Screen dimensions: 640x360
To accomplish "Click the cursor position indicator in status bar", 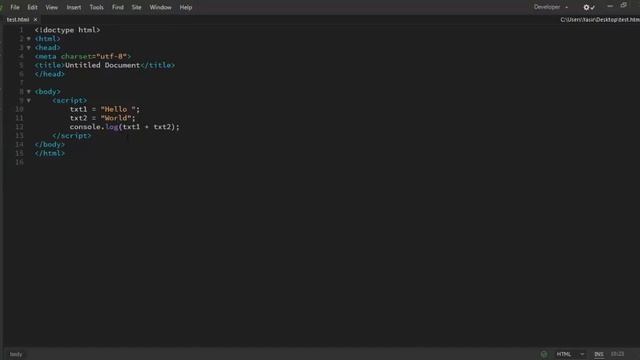I will coord(617,354).
